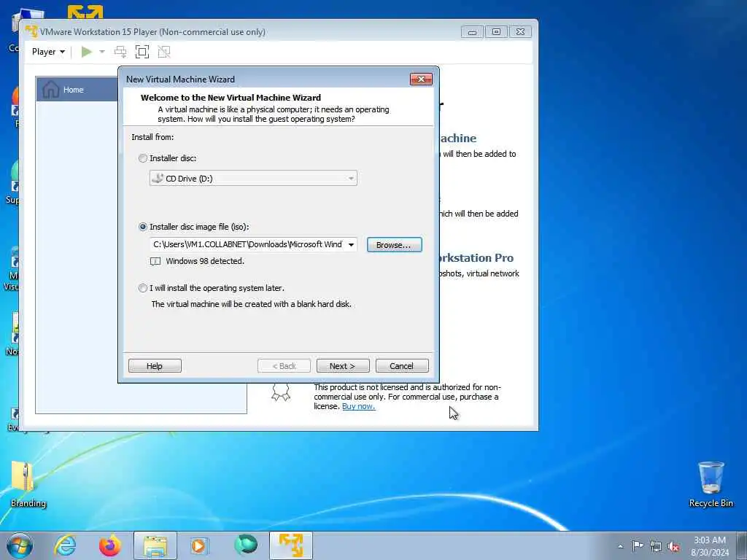Launch Internet Explorer from taskbar

[x=64, y=545]
